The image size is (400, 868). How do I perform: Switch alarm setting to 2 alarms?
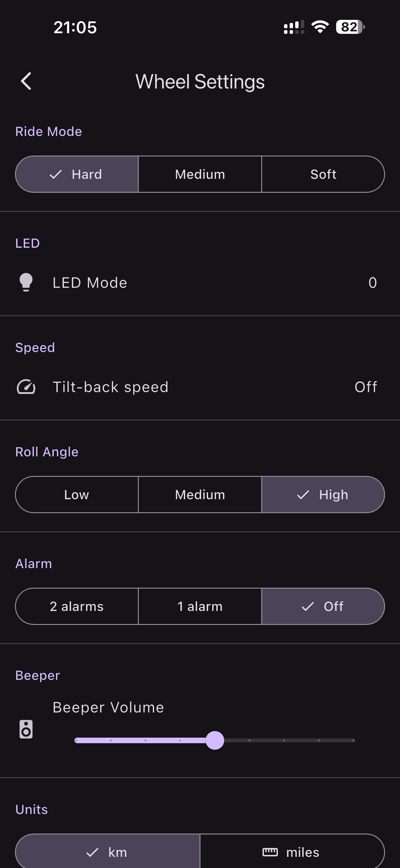(77, 606)
